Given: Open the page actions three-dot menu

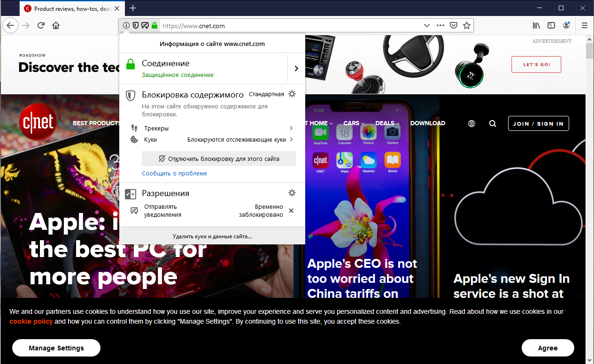Looking at the screenshot, I should click(x=440, y=26).
